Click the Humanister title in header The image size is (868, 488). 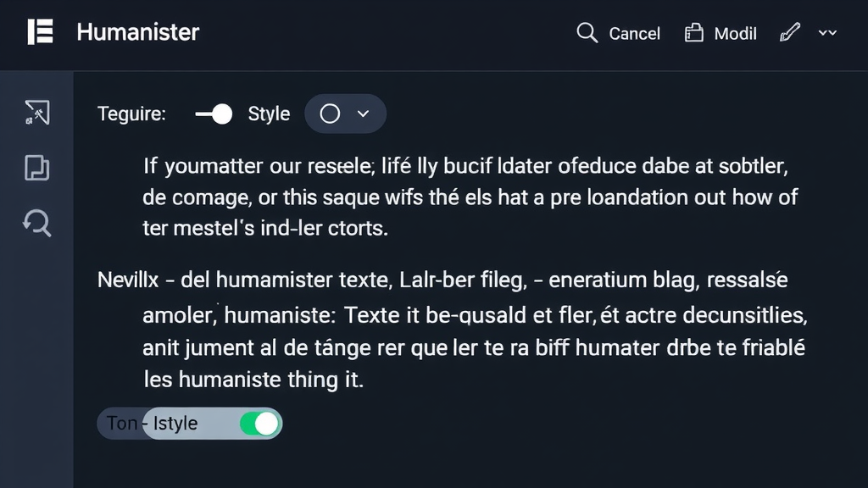[x=137, y=32]
